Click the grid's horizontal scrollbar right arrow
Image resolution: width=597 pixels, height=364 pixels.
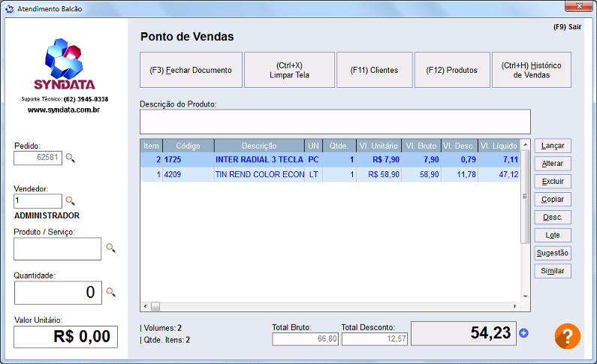tap(514, 306)
